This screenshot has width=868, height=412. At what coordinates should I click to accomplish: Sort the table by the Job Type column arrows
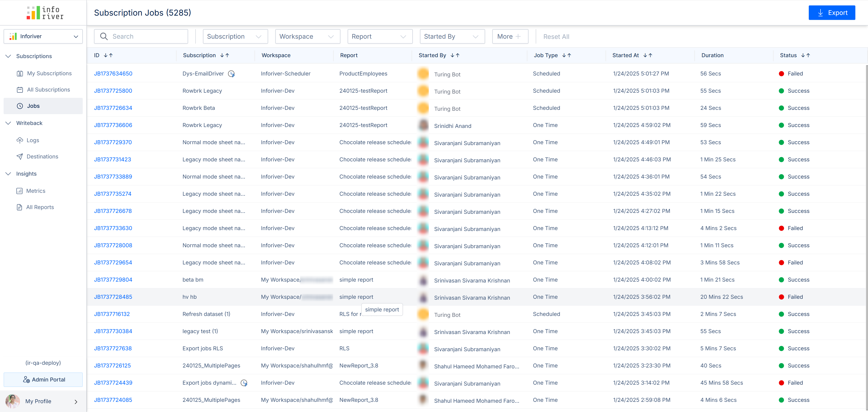tap(566, 55)
